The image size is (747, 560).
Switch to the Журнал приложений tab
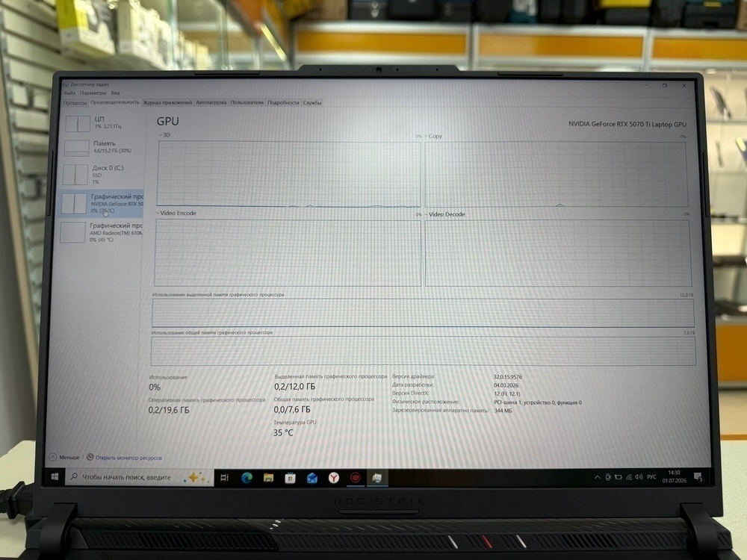coord(167,102)
